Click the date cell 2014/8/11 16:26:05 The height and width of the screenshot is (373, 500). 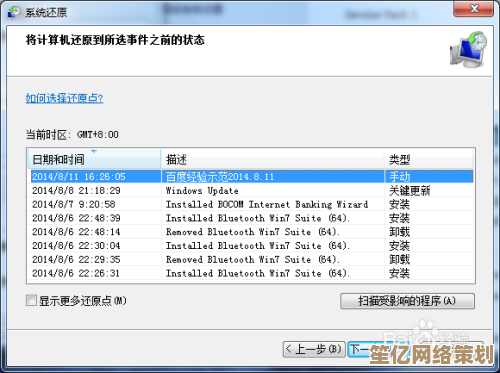coord(79,177)
